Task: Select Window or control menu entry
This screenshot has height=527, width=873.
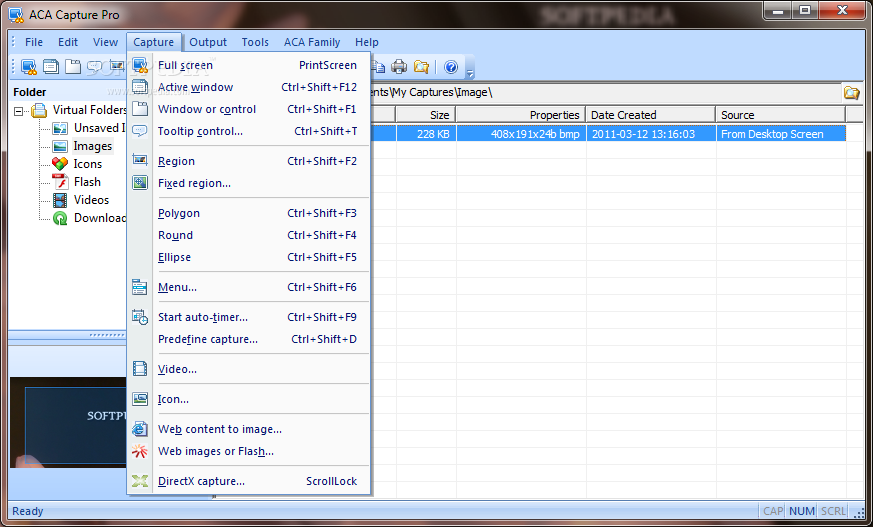Action: tap(249, 109)
